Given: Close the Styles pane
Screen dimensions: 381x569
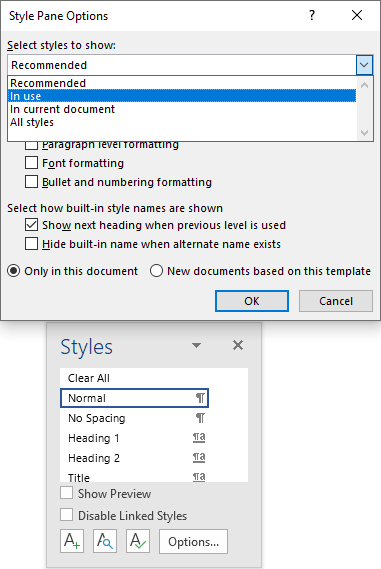Looking at the screenshot, I should 238,345.
